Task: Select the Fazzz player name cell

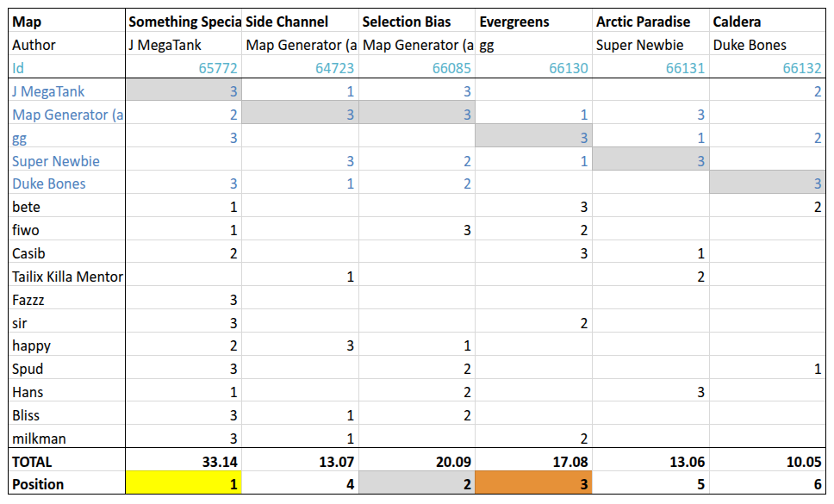Action: pyautogui.click(x=29, y=300)
